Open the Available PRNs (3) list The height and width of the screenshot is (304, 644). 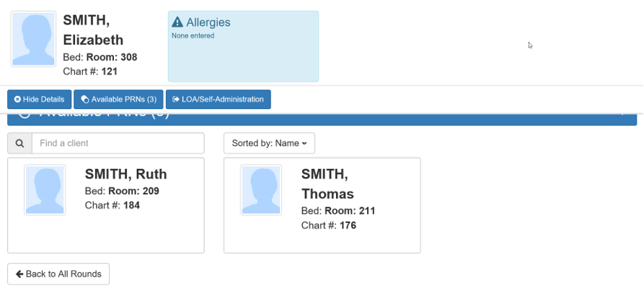[x=118, y=100]
